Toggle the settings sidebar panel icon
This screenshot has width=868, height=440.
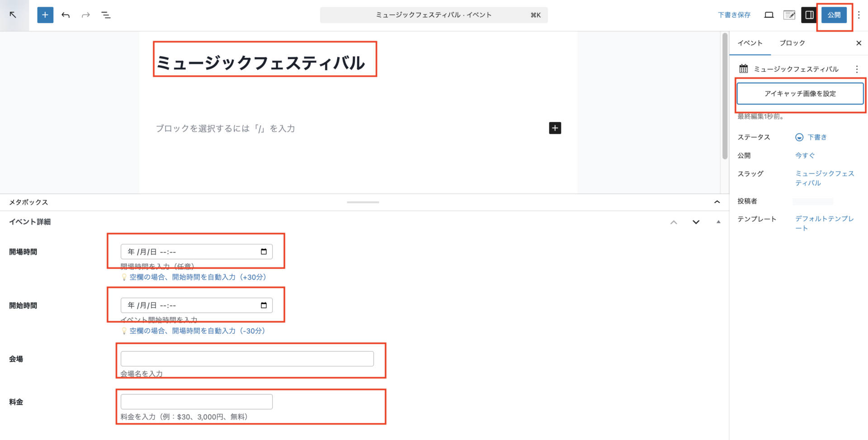809,15
